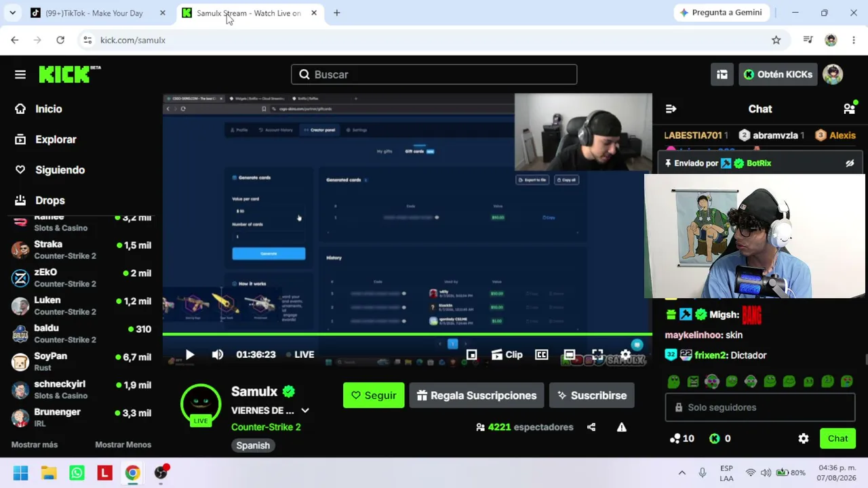Open chat settings gear icon

click(x=804, y=439)
